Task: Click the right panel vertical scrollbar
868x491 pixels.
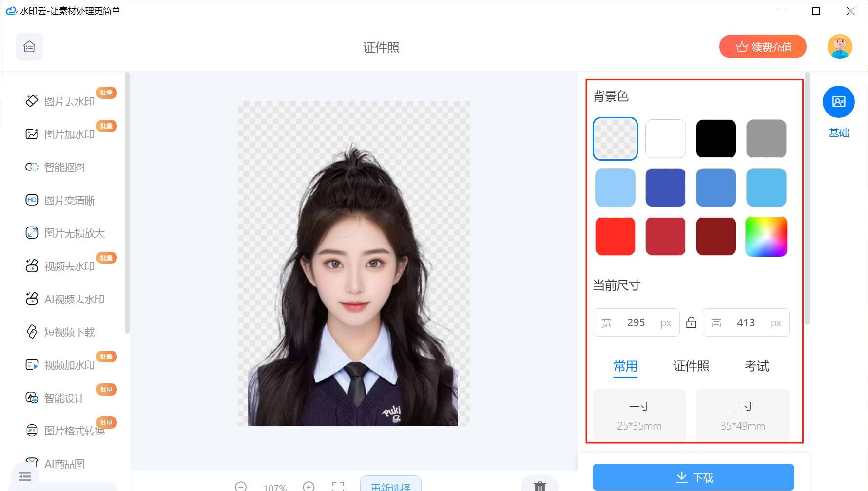Action: (807, 199)
